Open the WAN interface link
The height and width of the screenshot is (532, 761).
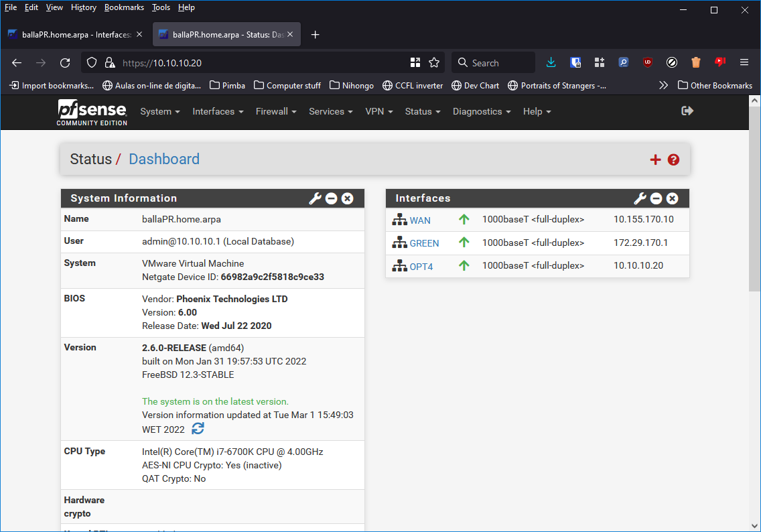click(420, 220)
